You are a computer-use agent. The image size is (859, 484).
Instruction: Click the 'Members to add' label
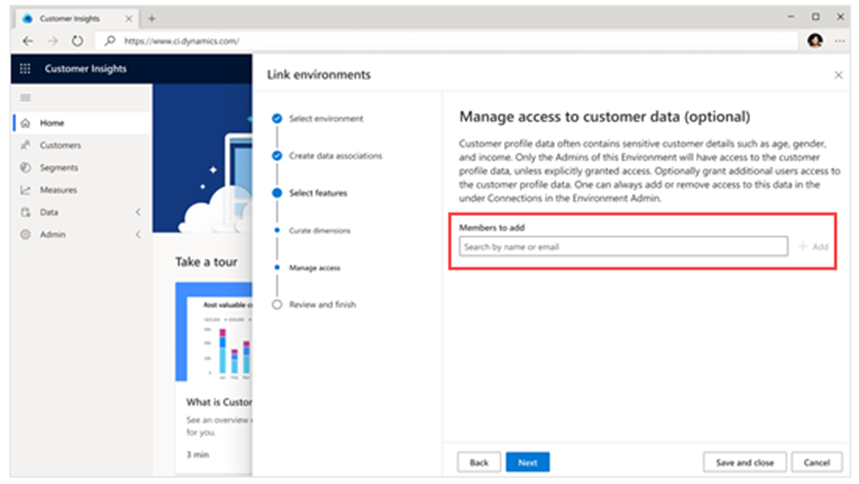(x=492, y=227)
